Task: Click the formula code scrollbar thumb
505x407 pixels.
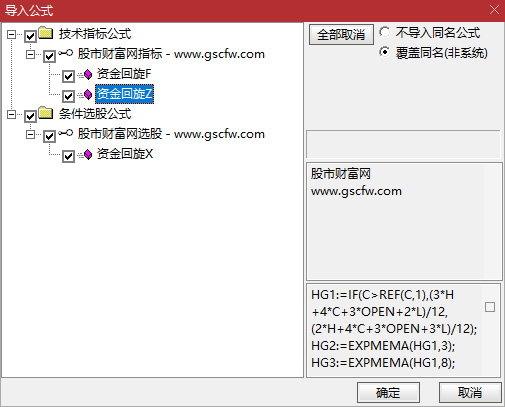Action: (x=490, y=307)
